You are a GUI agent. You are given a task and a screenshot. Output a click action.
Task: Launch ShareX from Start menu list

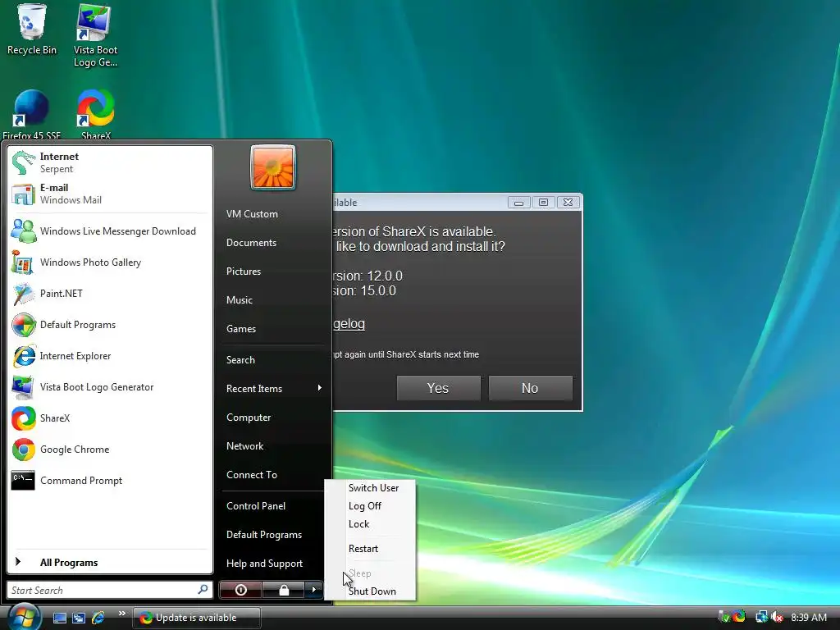click(x=110, y=418)
